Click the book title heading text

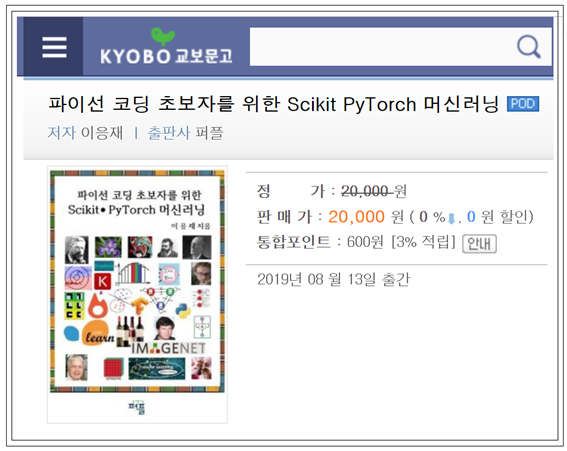[274, 104]
